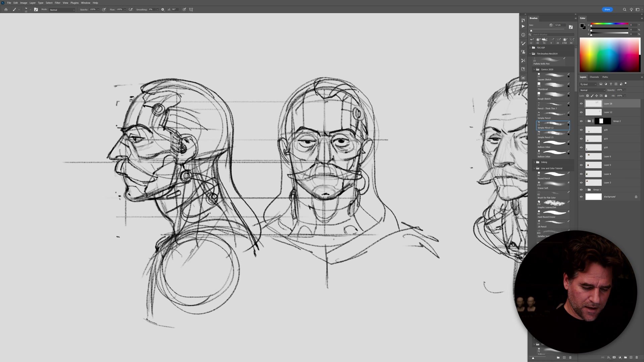Open Tool Presets wrench icon in dock
The height and width of the screenshot is (362, 644).
[523, 60]
